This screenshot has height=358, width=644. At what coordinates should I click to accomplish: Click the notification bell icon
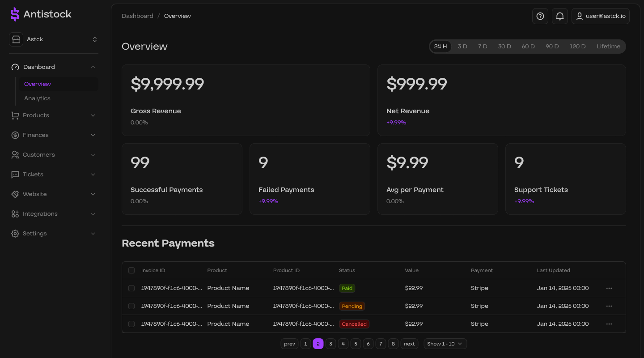pyautogui.click(x=559, y=16)
